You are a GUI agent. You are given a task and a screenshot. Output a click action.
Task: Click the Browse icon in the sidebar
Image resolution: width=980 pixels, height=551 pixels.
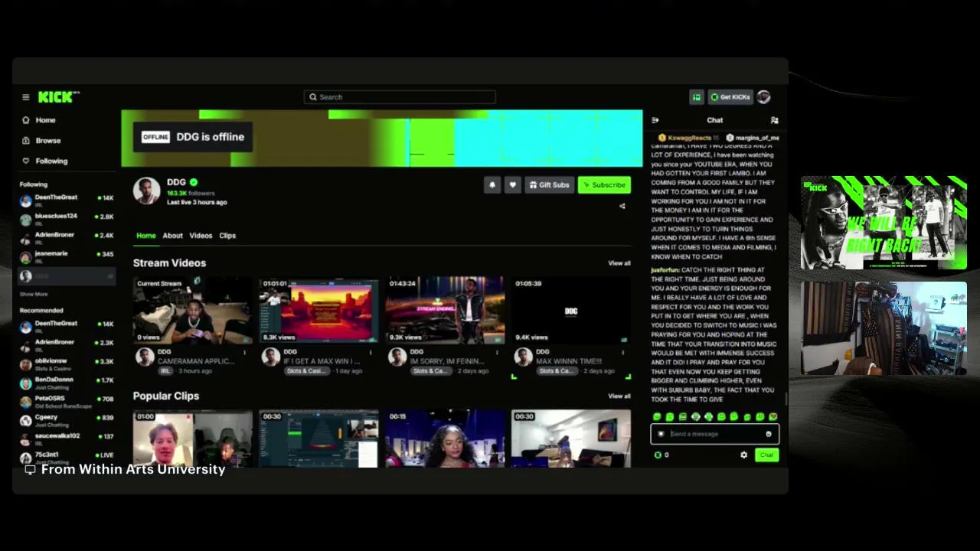click(x=26, y=141)
